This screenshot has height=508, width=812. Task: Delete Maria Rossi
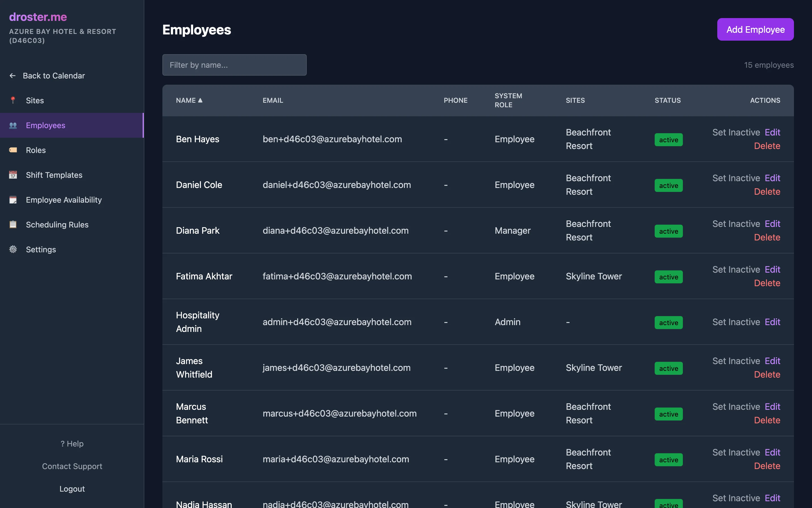(767, 466)
